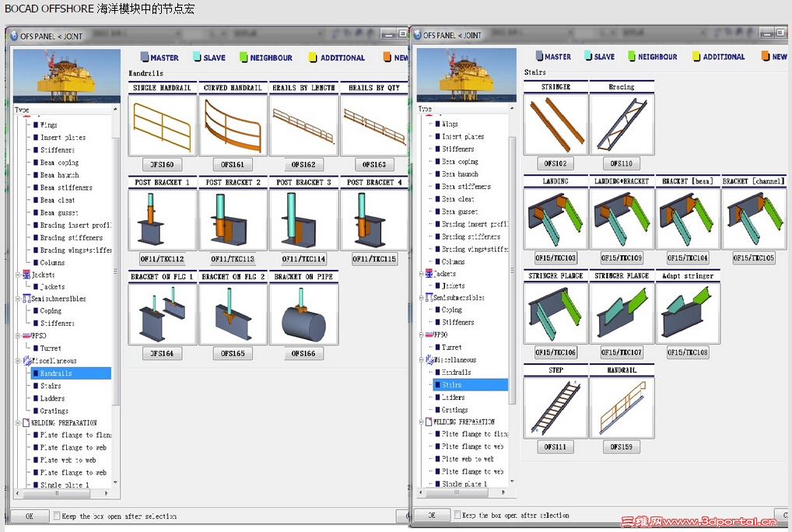The height and width of the screenshot is (532, 792).
Task: Select Bracket On Flg 2 image
Action: point(233,313)
